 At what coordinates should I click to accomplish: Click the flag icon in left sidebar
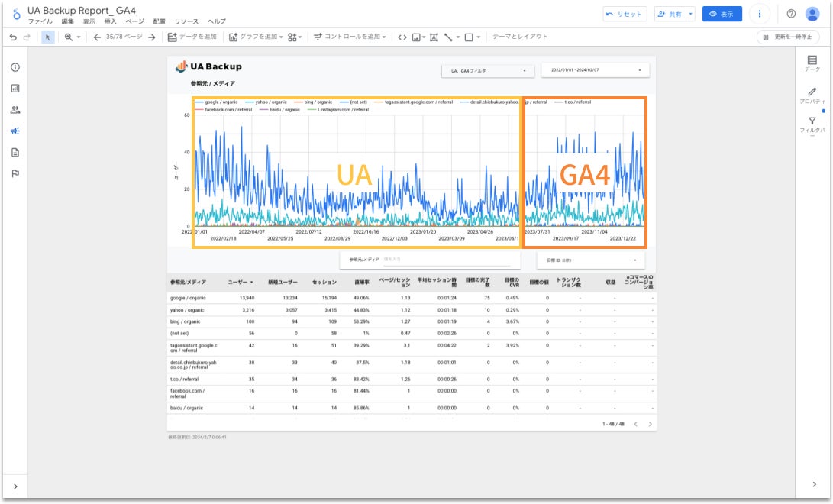pyautogui.click(x=15, y=173)
